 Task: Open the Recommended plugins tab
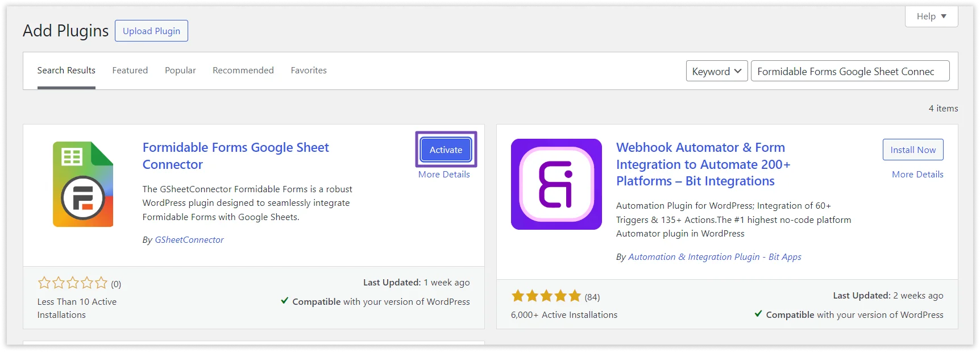(243, 71)
